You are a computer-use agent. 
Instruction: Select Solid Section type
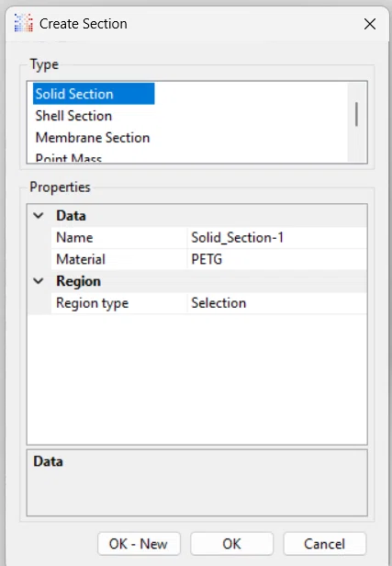pos(94,94)
